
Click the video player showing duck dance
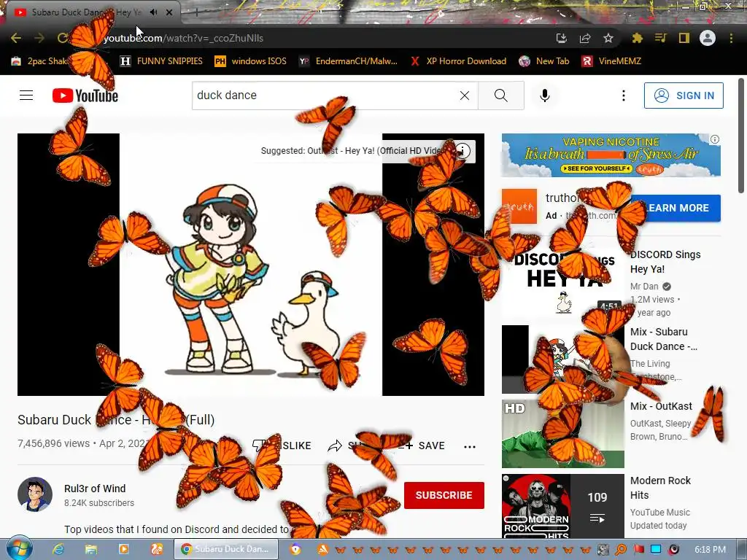pos(251,264)
